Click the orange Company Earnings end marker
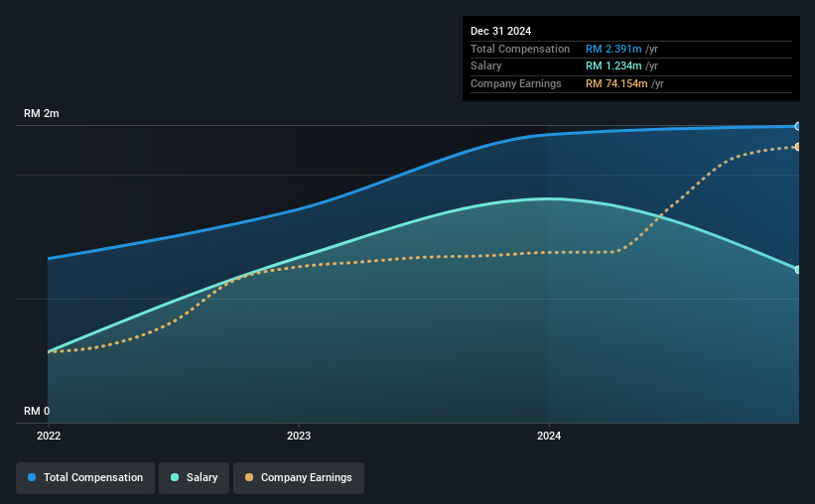 click(x=798, y=147)
